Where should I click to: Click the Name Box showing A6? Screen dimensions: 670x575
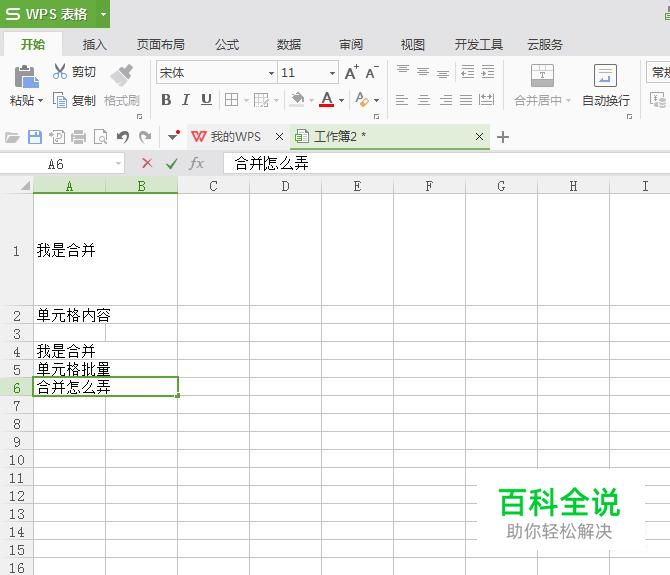tap(62, 164)
